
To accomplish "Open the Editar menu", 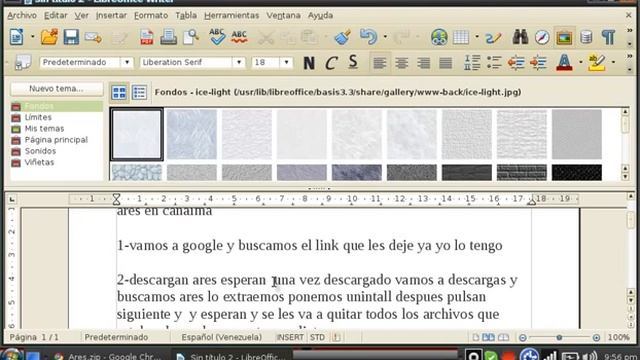I will click(x=56, y=16).
